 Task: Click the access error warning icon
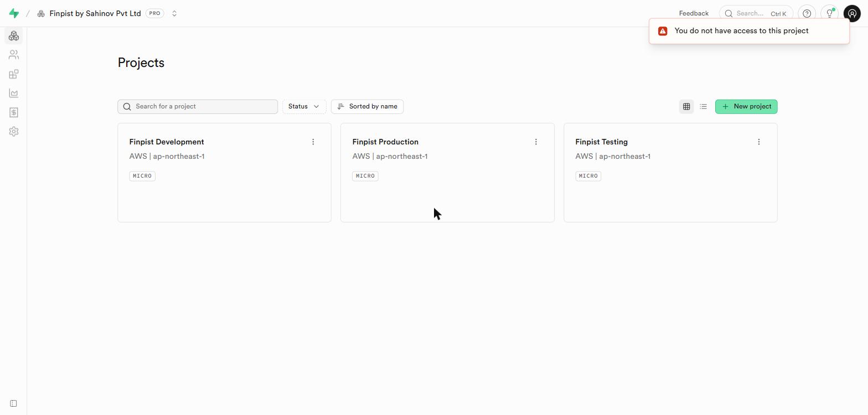pyautogui.click(x=663, y=31)
